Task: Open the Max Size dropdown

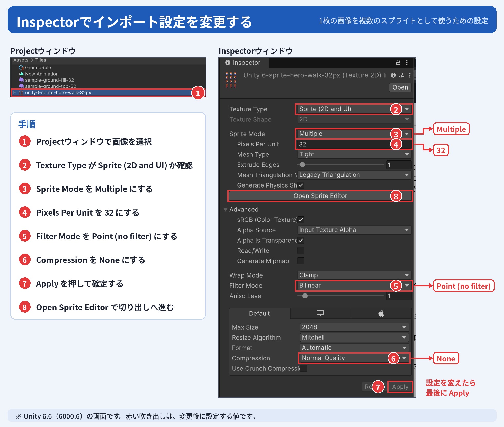Action: pyautogui.click(x=354, y=327)
